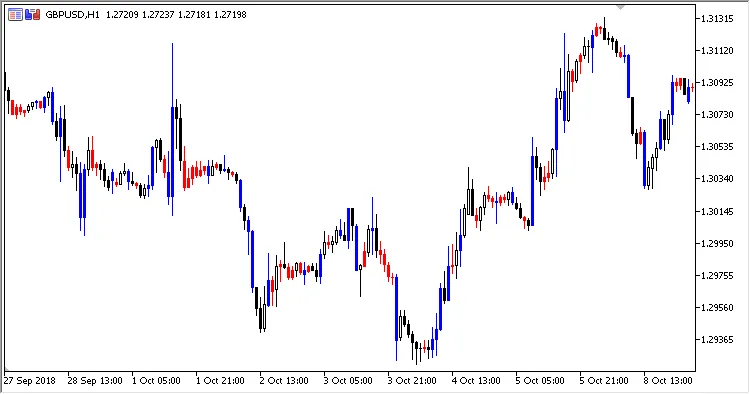Click price level 1.30340 on the scale

[717, 179]
